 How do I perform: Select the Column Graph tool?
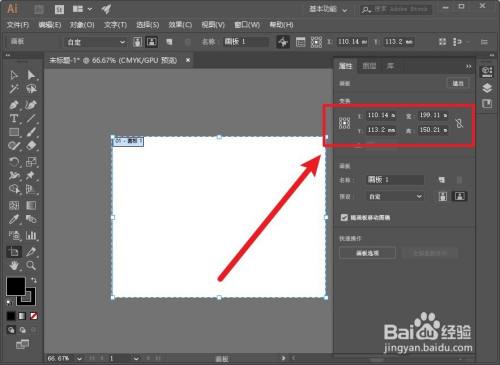click(31, 235)
